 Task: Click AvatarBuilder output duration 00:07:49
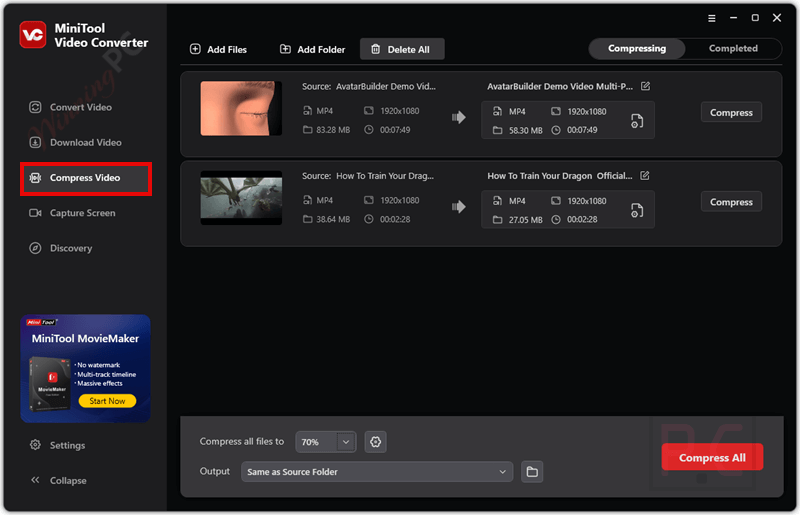point(582,130)
